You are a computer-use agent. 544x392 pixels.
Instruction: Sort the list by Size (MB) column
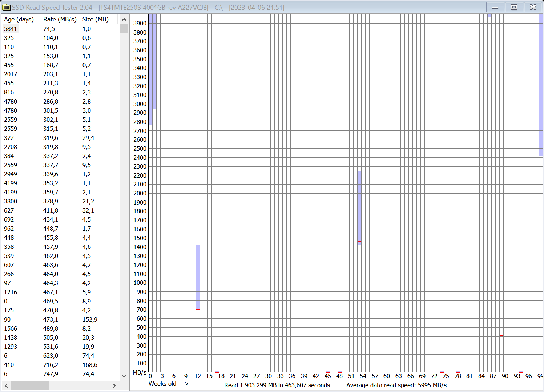click(96, 19)
